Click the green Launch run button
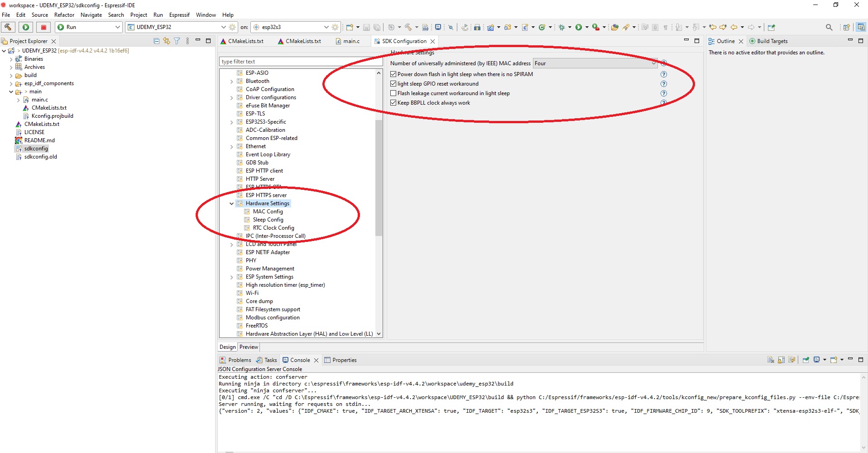 26,27
